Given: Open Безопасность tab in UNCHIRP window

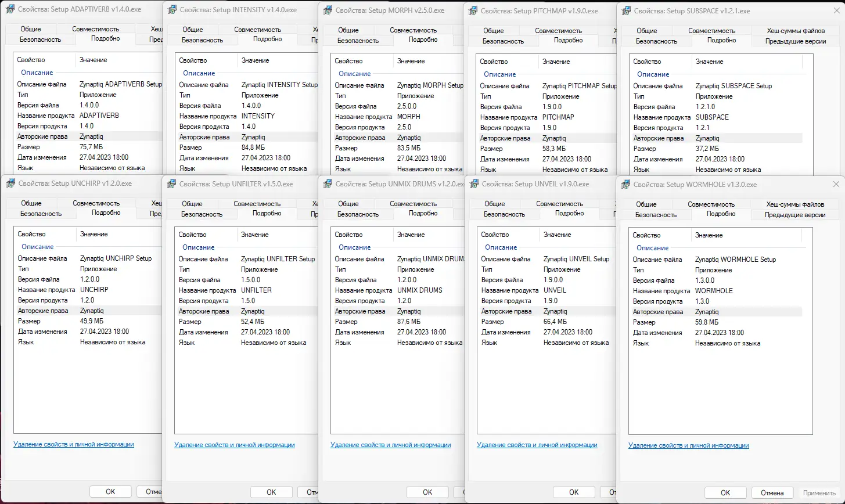Looking at the screenshot, I should [x=41, y=214].
